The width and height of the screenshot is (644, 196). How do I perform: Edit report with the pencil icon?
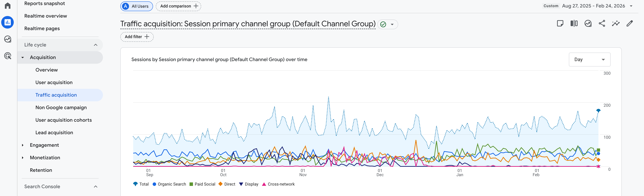coord(630,23)
